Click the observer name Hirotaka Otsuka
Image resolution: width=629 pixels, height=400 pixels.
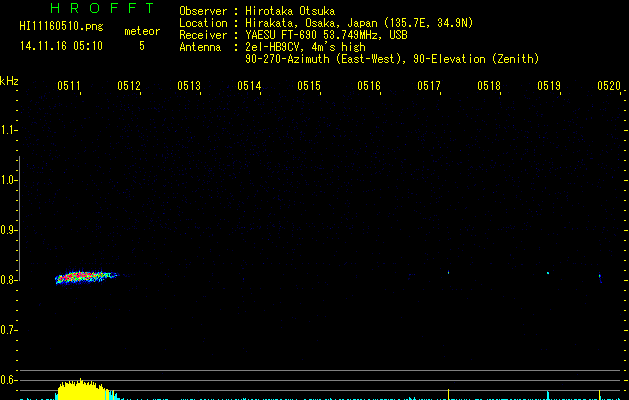[290, 11]
